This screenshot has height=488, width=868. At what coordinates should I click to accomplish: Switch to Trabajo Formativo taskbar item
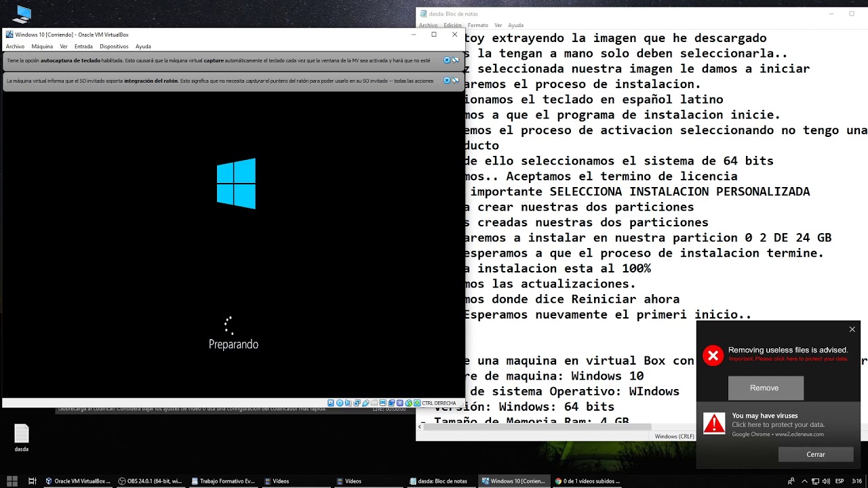(x=222, y=481)
